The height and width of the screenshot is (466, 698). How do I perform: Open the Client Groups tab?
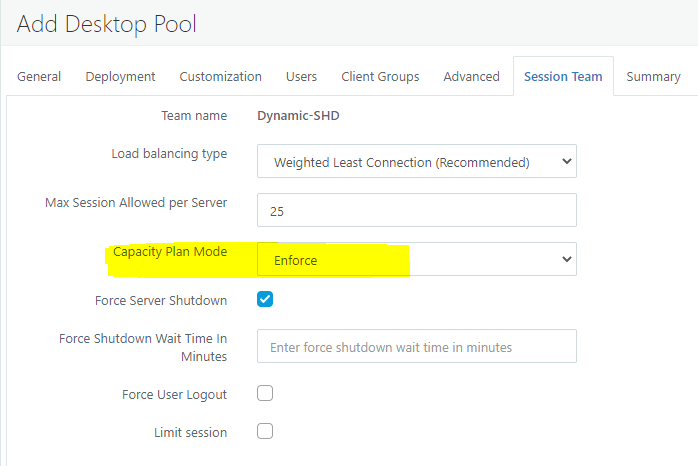(380, 76)
